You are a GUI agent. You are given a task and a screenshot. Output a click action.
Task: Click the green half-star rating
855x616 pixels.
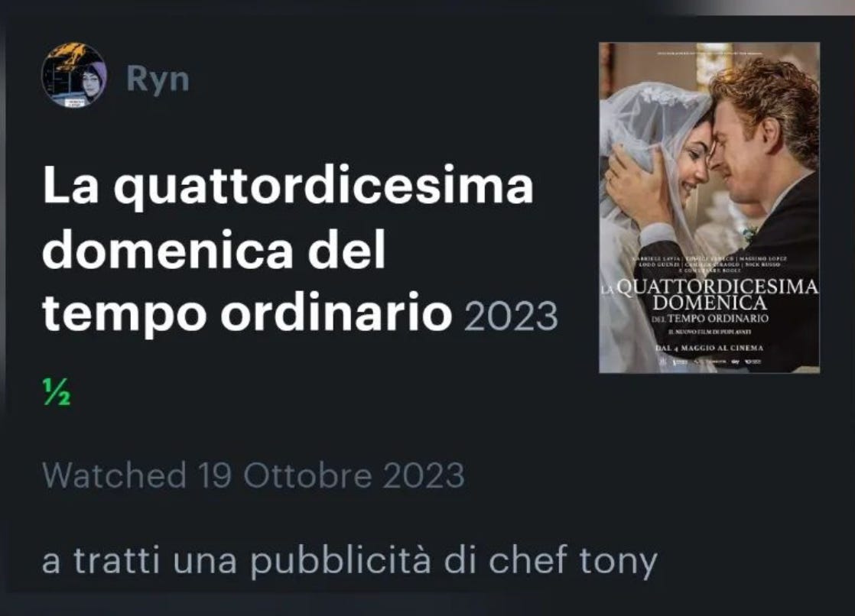coord(57,392)
